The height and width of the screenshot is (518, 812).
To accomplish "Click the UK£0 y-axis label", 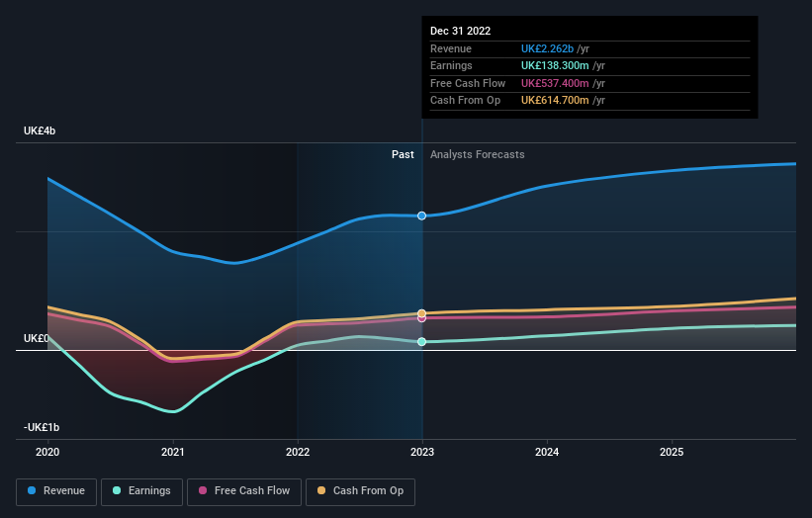I will click(x=37, y=338).
